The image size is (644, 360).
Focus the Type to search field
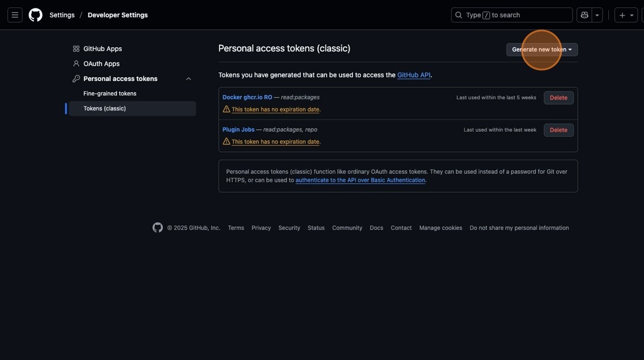click(x=512, y=15)
